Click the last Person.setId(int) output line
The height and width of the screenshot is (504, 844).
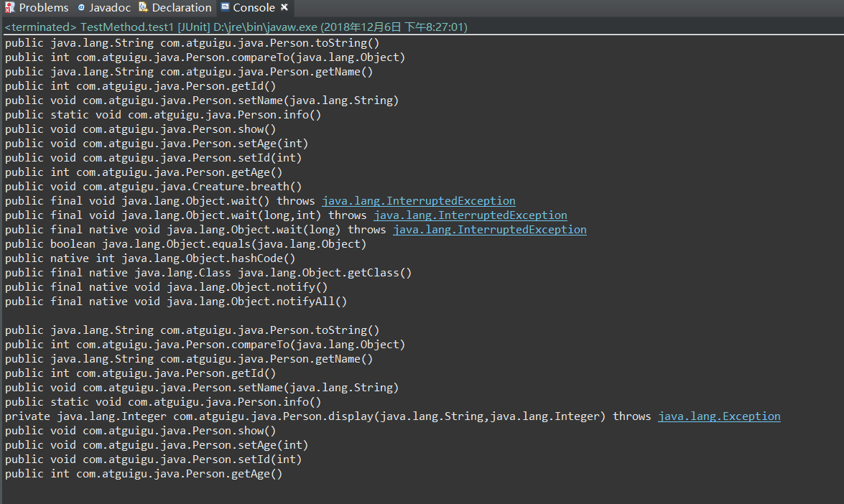click(x=154, y=459)
